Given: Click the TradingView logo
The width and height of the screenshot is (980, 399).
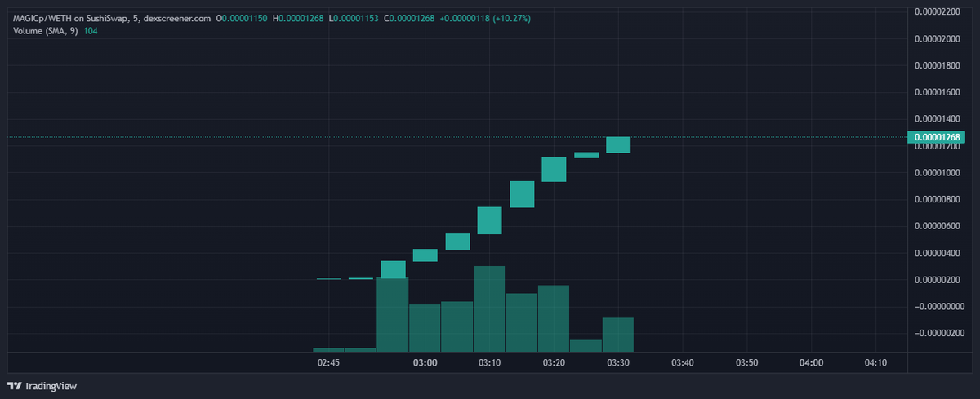Looking at the screenshot, I should click(x=42, y=386).
